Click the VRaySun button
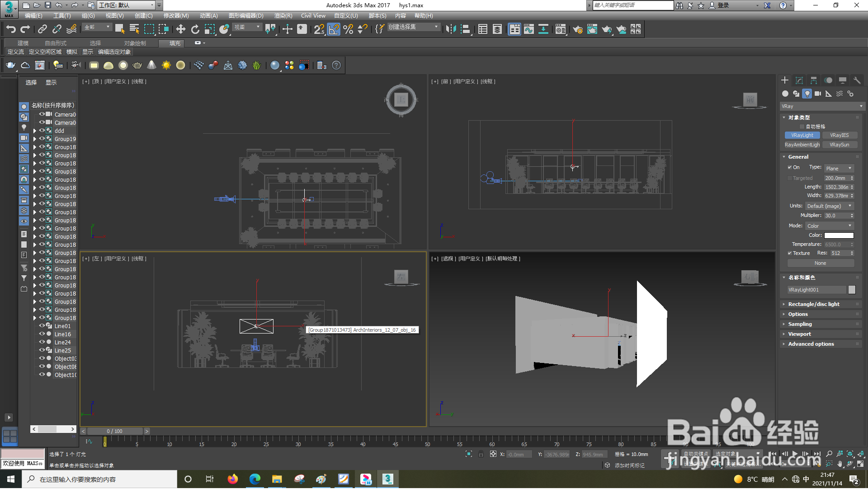Viewport: 868px width, 489px height. (x=839, y=145)
